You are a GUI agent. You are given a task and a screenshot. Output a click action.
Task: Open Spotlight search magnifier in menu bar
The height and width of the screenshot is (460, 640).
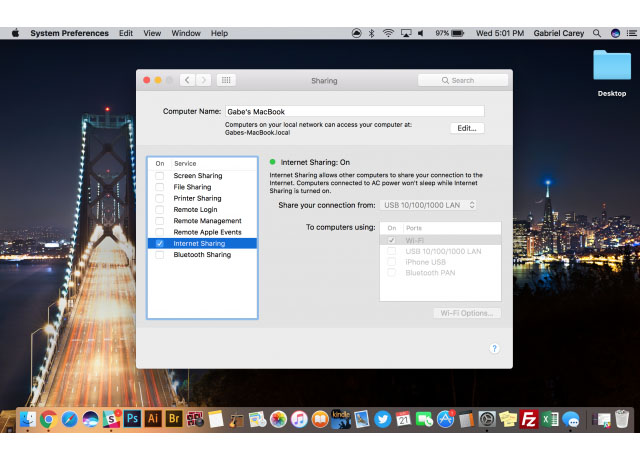click(597, 33)
